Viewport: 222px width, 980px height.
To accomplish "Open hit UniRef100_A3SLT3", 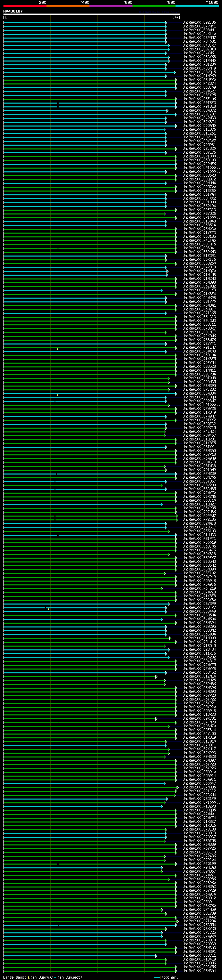I will (199, 852).
